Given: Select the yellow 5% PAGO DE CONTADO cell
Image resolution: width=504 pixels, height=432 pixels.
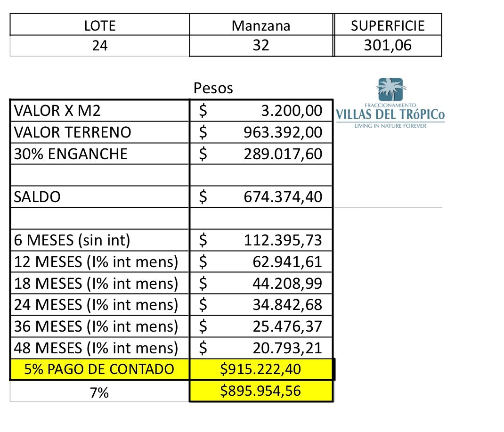Looking at the screenshot, I should 99,369.
